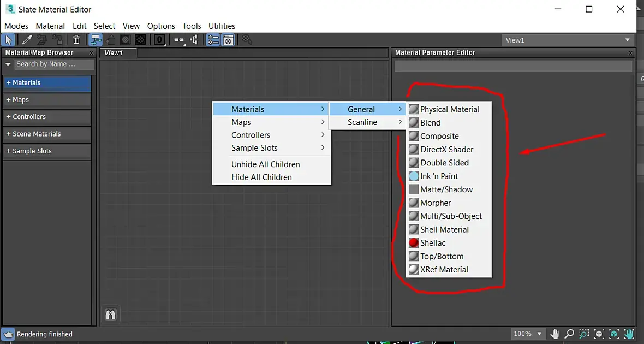Pick Material From Object eyedropper icon
Screen dimensions: 644x344
(27, 40)
